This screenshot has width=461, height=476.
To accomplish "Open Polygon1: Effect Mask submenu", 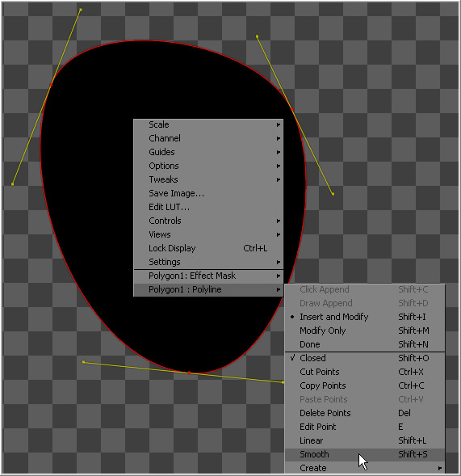I will point(208,276).
